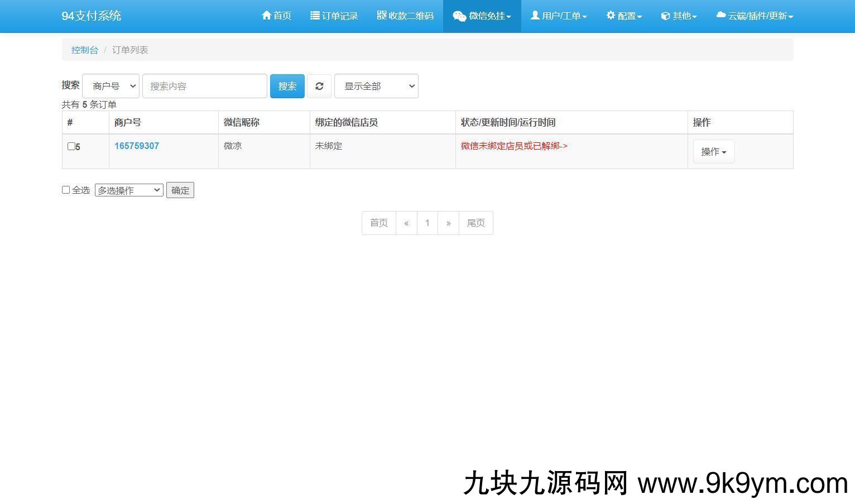855x504 pixels.
Task: Check the checkbox for row 5
Action: pyautogui.click(x=71, y=146)
